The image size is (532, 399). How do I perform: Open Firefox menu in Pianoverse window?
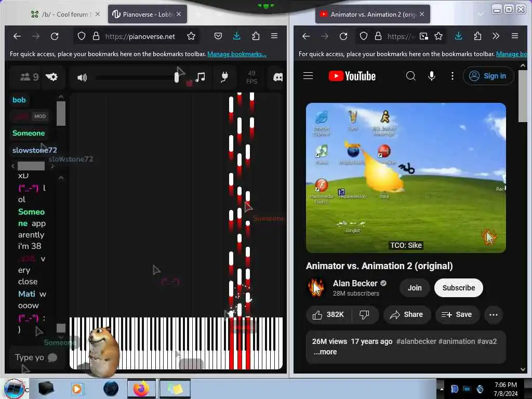(x=274, y=36)
